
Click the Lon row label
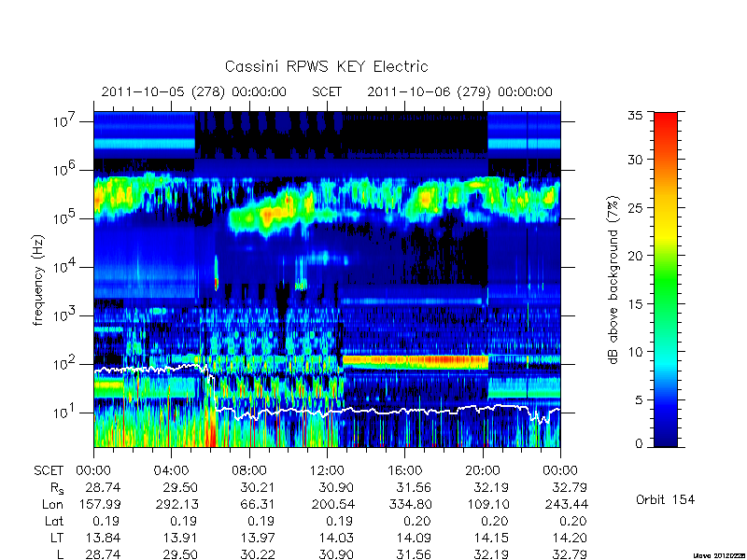(x=53, y=504)
